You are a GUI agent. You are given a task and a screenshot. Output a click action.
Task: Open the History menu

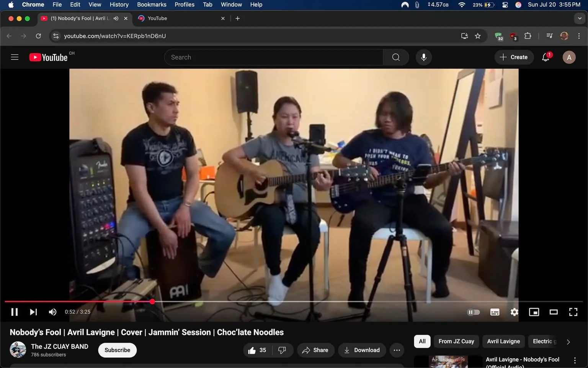pyautogui.click(x=119, y=5)
